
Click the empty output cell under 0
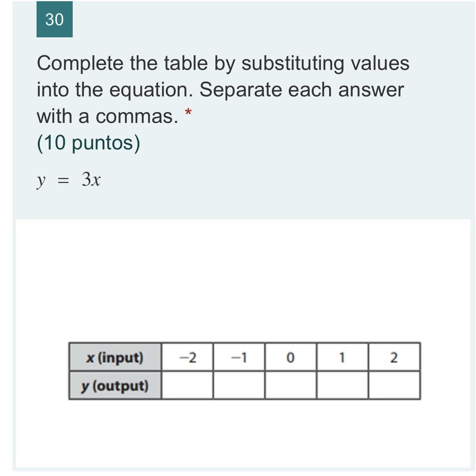290,386
